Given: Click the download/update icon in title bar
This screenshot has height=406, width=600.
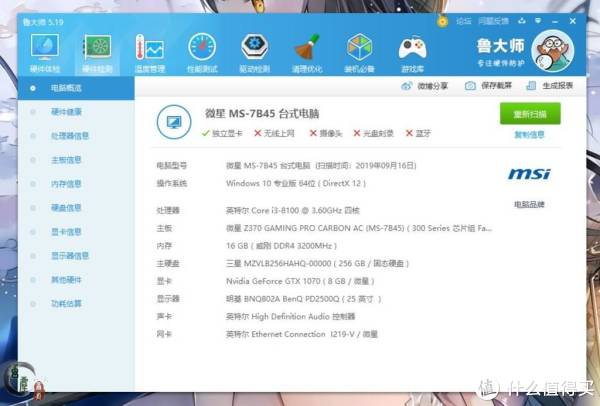Looking at the screenshot, I should (x=522, y=21).
